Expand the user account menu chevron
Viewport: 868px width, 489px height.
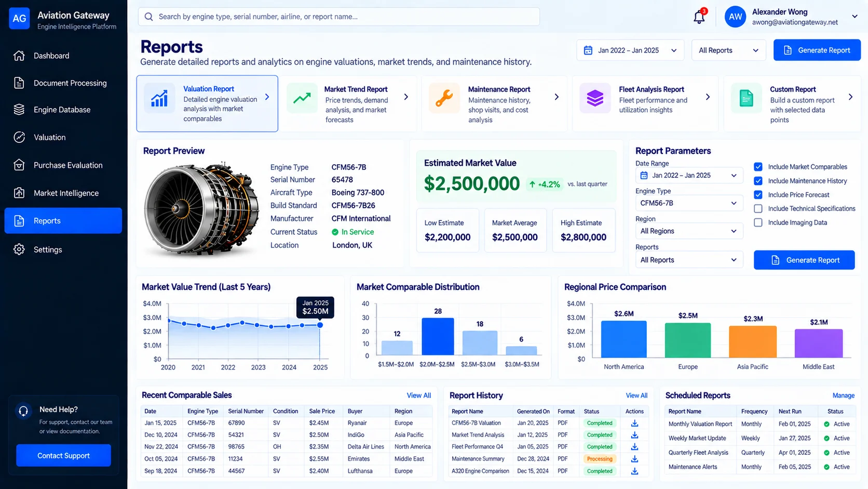[855, 17]
